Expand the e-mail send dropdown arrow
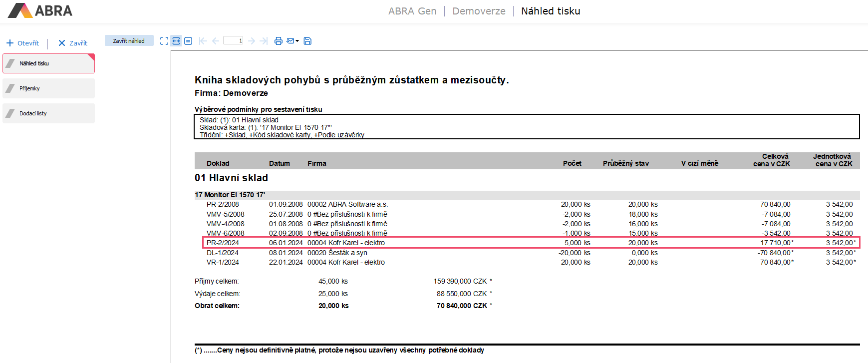The image size is (868, 363). pos(297,41)
